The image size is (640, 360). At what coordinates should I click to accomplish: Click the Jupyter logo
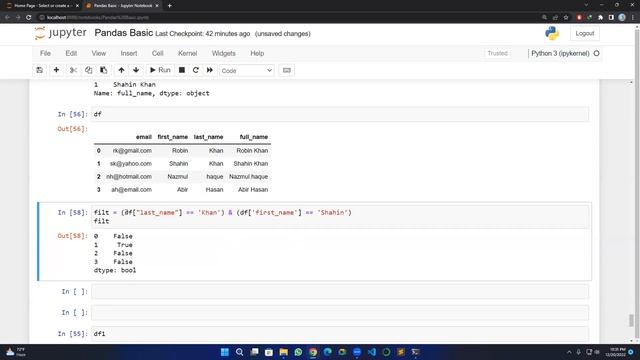click(60, 33)
